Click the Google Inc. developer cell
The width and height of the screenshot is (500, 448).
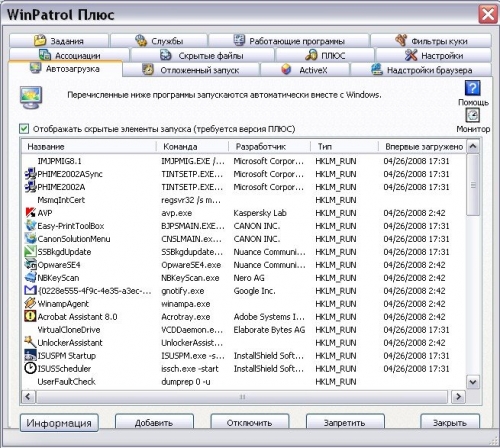[254, 290]
